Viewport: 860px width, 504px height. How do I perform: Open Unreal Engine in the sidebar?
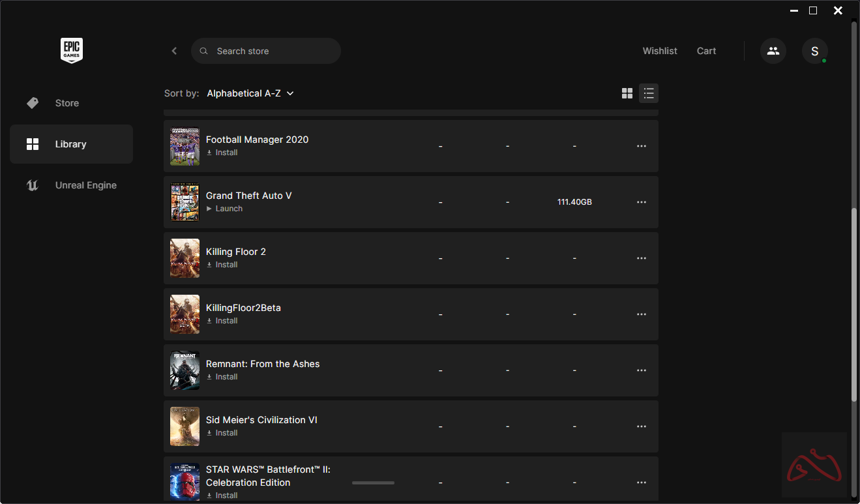[85, 185]
